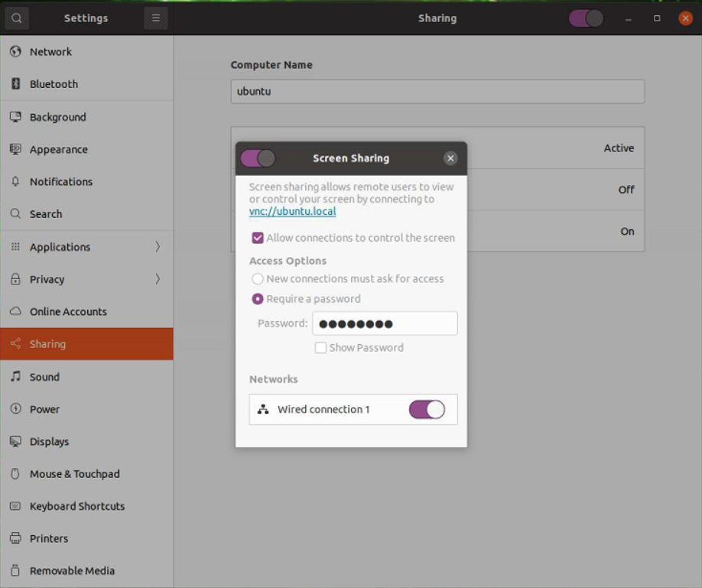The width and height of the screenshot is (702, 588).
Task: Select Require a password option
Action: [258, 299]
